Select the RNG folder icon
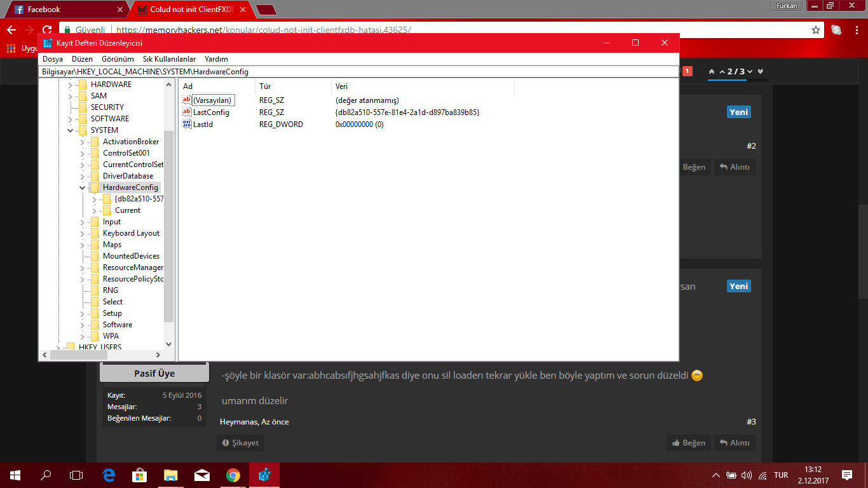868x488 pixels. (94, 290)
